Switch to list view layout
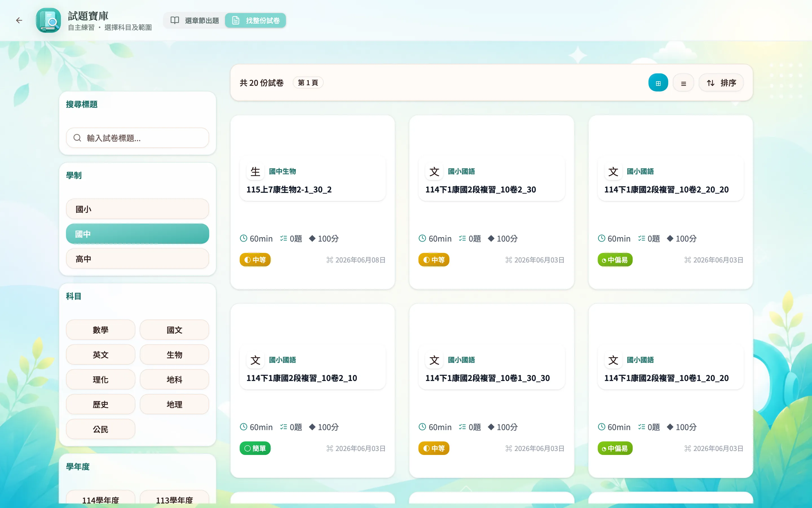This screenshot has width=812, height=508. pyautogui.click(x=683, y=83)
